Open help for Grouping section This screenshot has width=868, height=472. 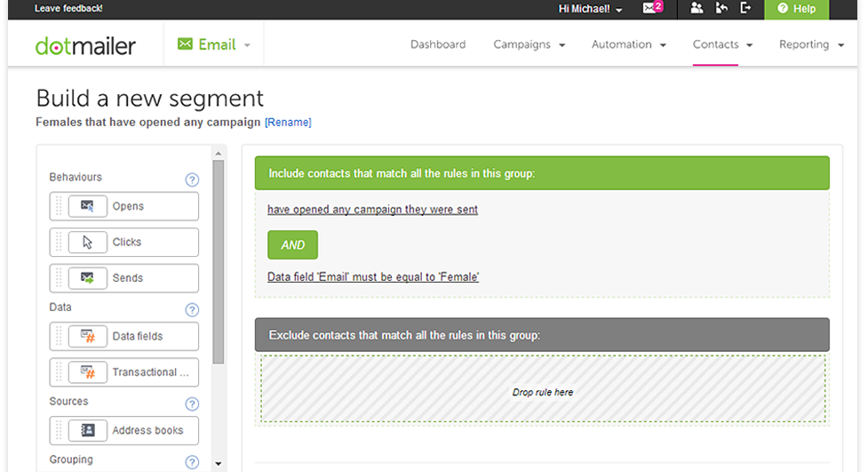192,462
